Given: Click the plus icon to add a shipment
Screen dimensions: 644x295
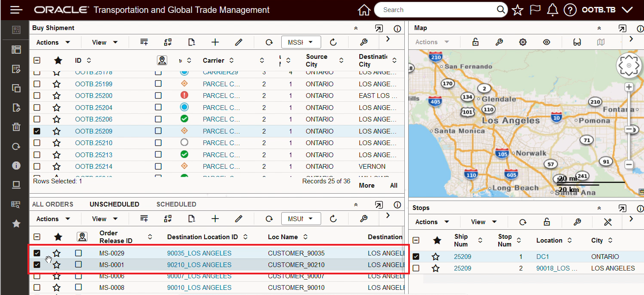Looking at the screenshot, I should (215, 42).
